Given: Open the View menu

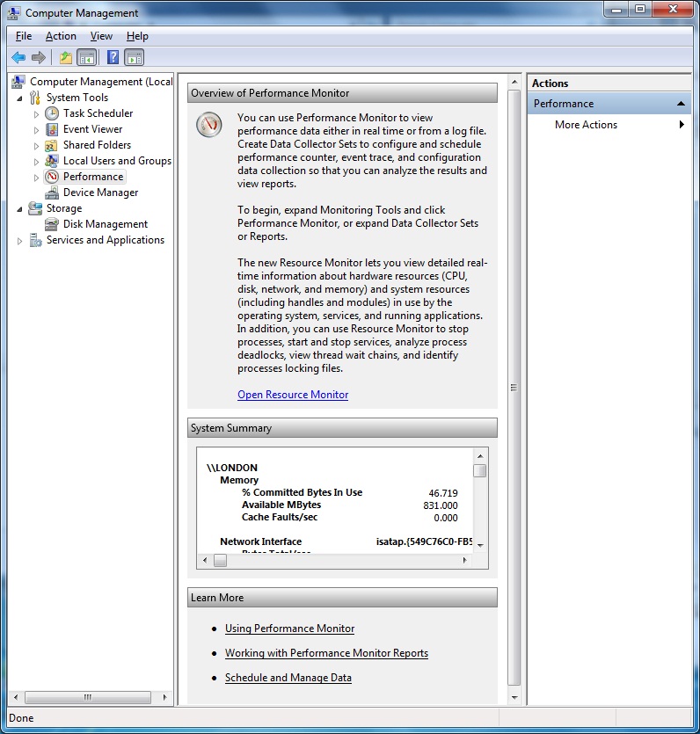Looking at the screenshot, I should [101, 36].
